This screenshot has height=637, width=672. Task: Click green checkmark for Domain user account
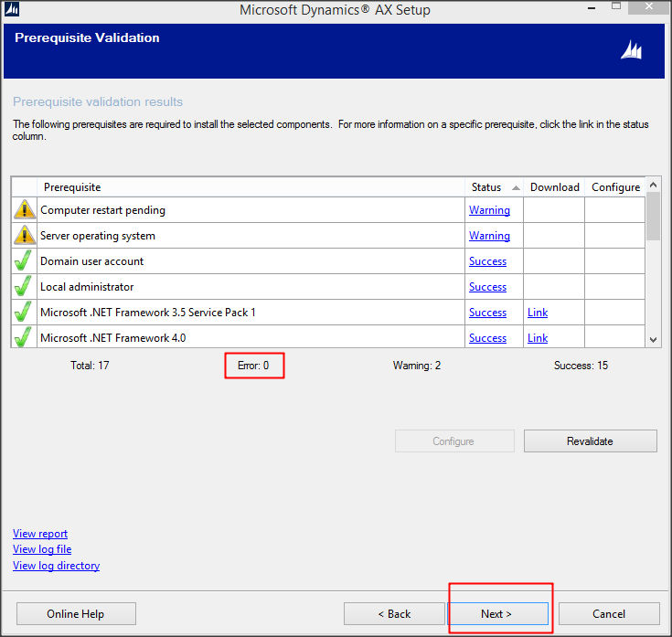click(x=23, y=260)
